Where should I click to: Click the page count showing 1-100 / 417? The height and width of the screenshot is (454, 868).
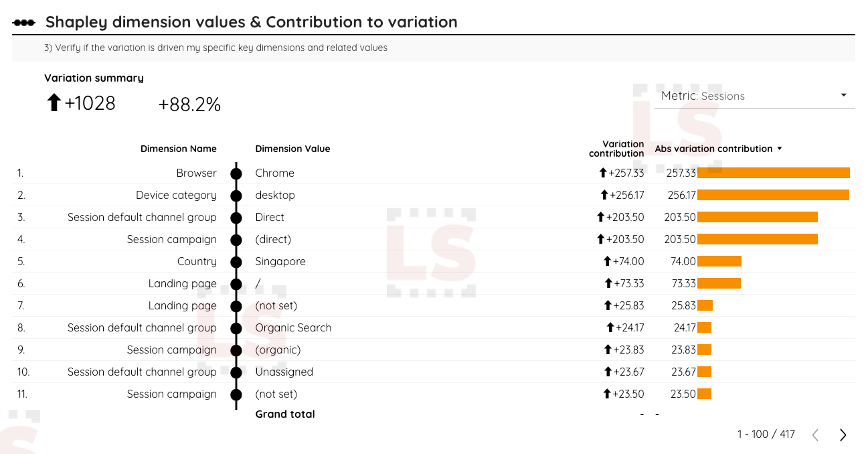click(x=765, y=435)
